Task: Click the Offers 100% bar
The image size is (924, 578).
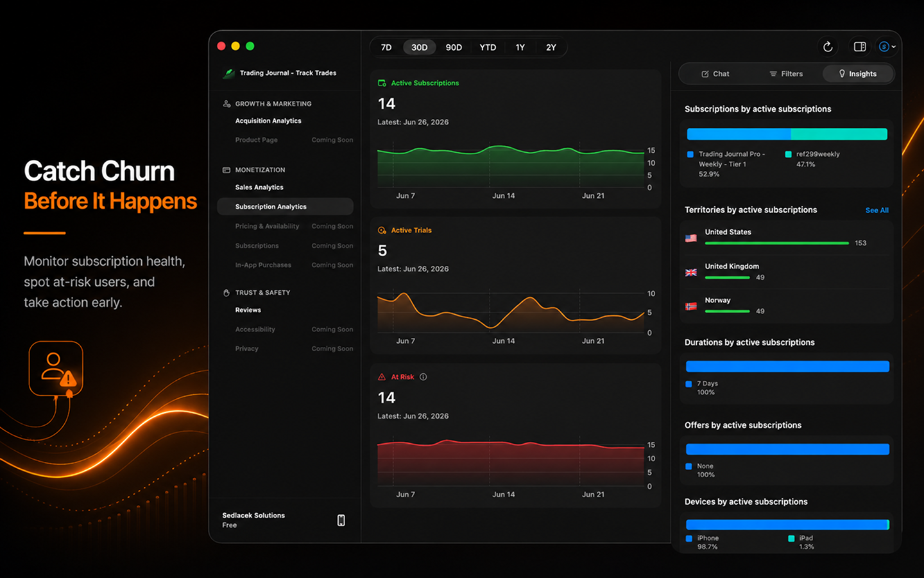Action: [x=787, y=449]
